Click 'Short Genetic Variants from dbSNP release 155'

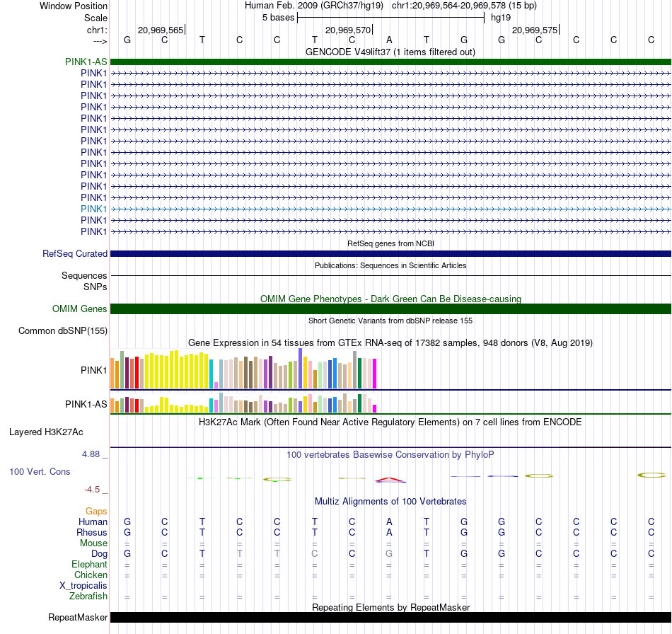pyautogui.click(x=390, y=321)
